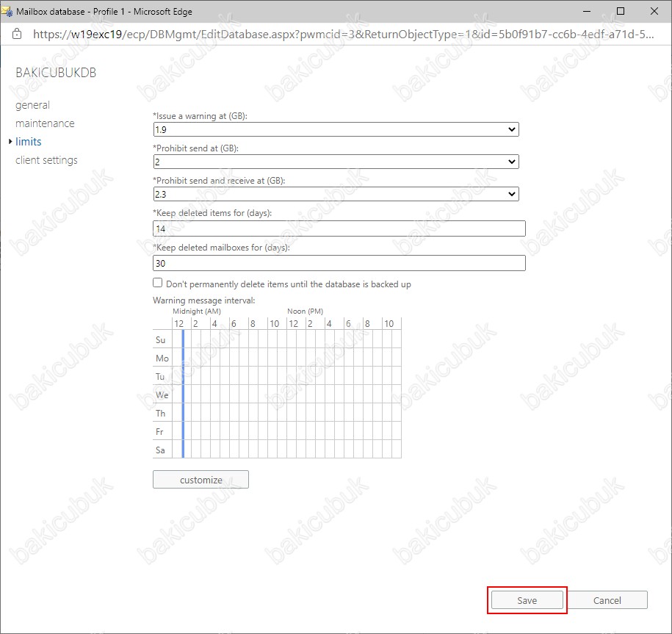Open the client settings page
Screen dimensions: 672x634
coord(46,160)
